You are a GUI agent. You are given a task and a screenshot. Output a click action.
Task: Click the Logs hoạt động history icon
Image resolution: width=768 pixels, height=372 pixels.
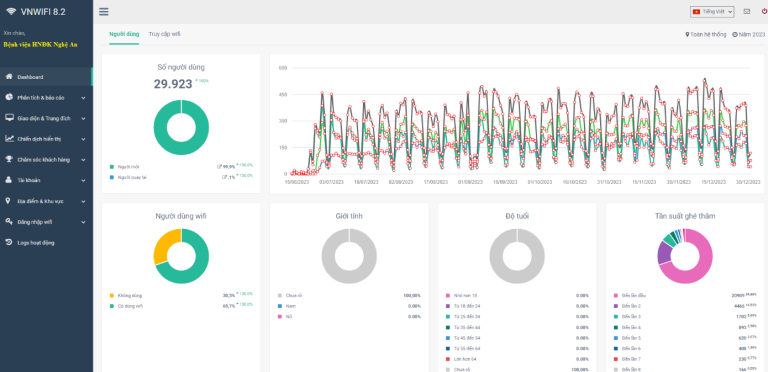9,242
